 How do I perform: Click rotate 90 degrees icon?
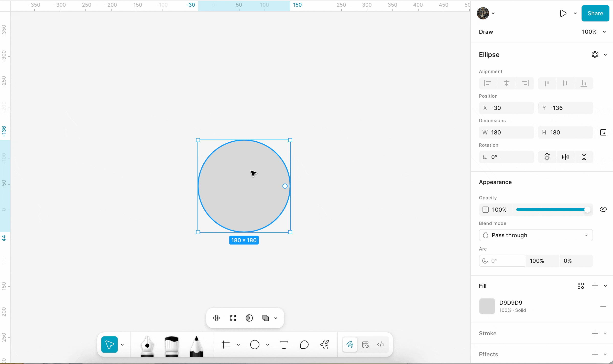pos(547,157)
